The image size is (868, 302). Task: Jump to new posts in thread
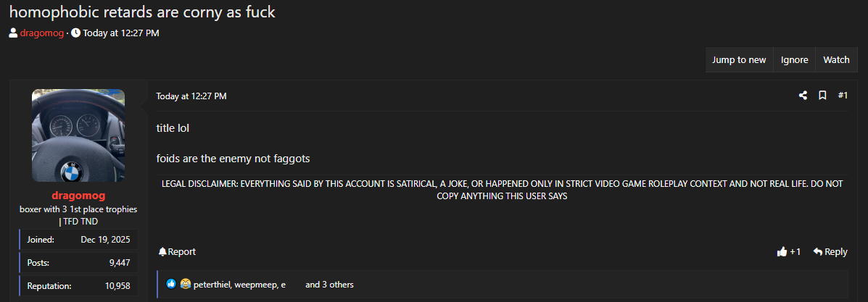(739, 59)
